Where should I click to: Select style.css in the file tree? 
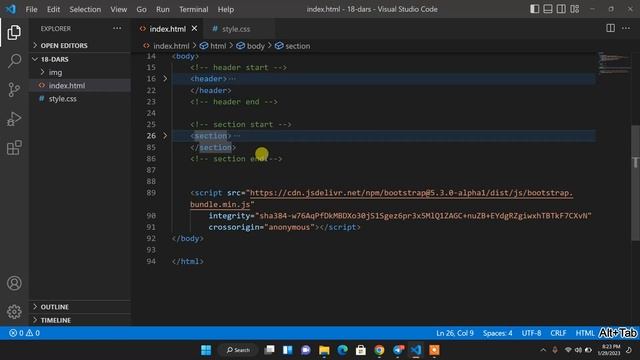62,99
